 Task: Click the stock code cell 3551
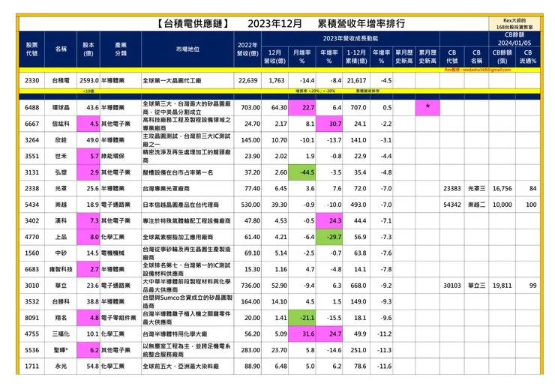tap(31, 156)
